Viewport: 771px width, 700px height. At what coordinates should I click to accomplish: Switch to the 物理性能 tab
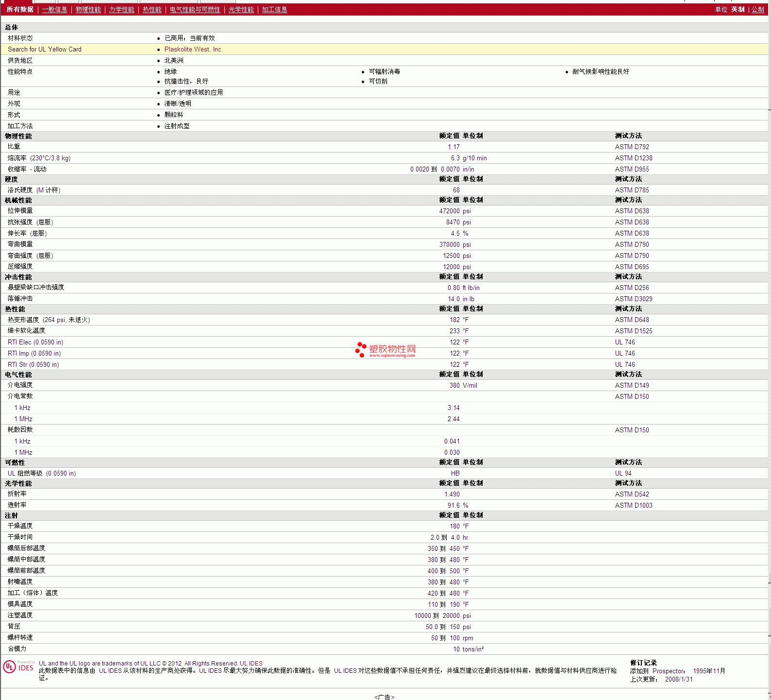88,9
